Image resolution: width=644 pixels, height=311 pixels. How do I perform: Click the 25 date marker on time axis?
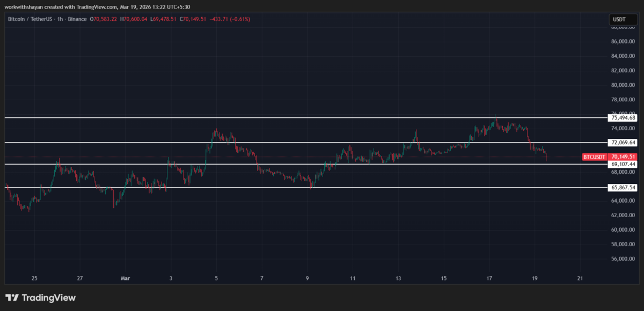point(34,278)
